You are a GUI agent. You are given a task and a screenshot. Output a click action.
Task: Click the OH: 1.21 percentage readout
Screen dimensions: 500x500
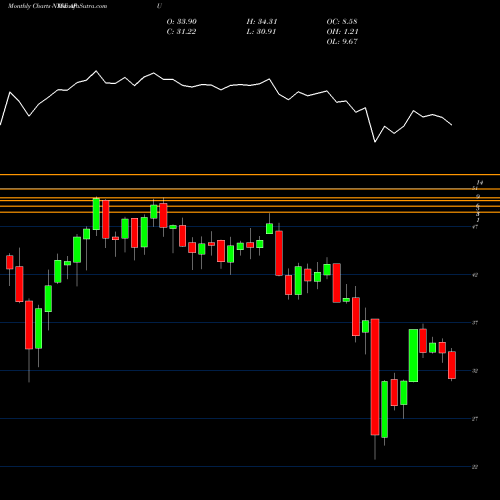coord(342,32)
